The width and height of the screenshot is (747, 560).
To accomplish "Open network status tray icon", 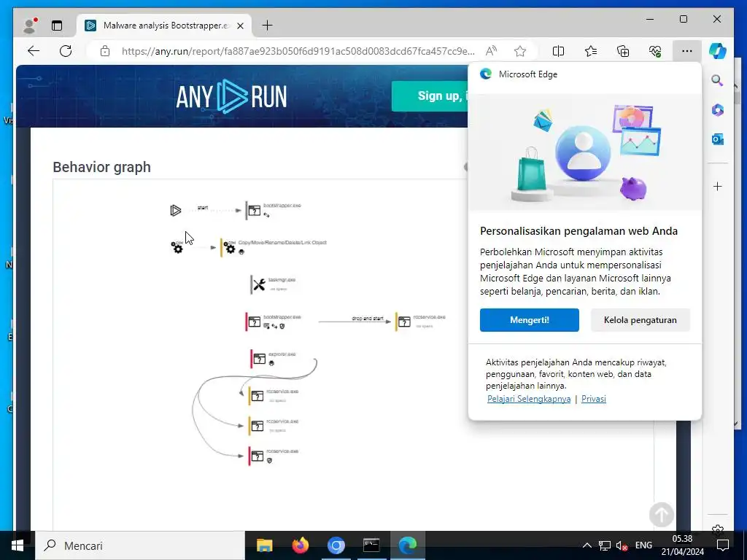I will pyautogui.click(x=605, y=545).
